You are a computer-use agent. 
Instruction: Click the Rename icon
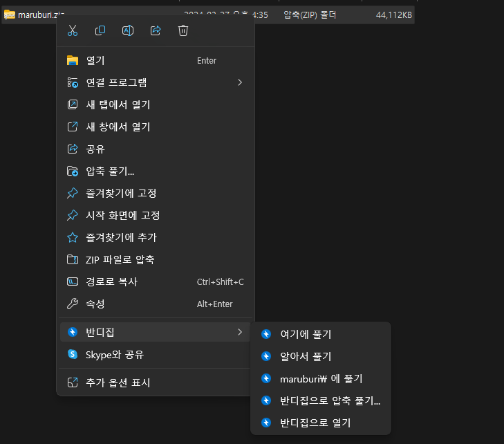(x=128, y=30)
